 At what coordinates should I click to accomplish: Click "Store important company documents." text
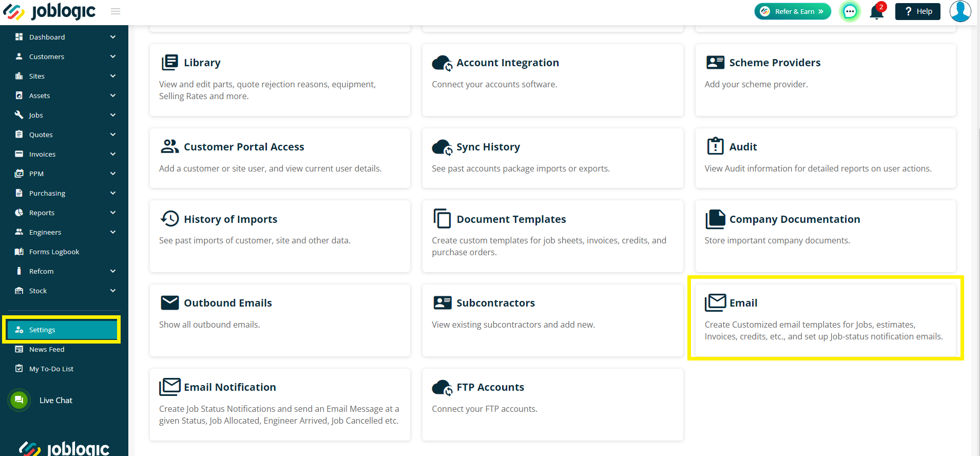[x=777, y=240]
